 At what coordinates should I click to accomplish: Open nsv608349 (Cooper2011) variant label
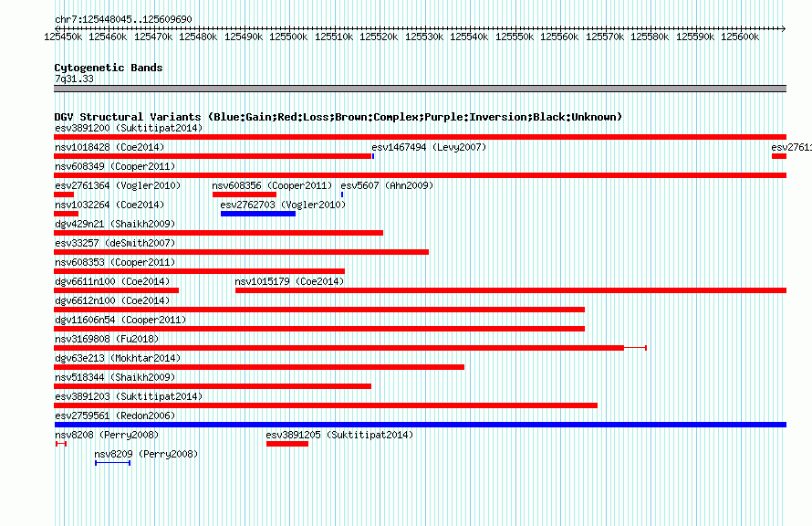115,166
